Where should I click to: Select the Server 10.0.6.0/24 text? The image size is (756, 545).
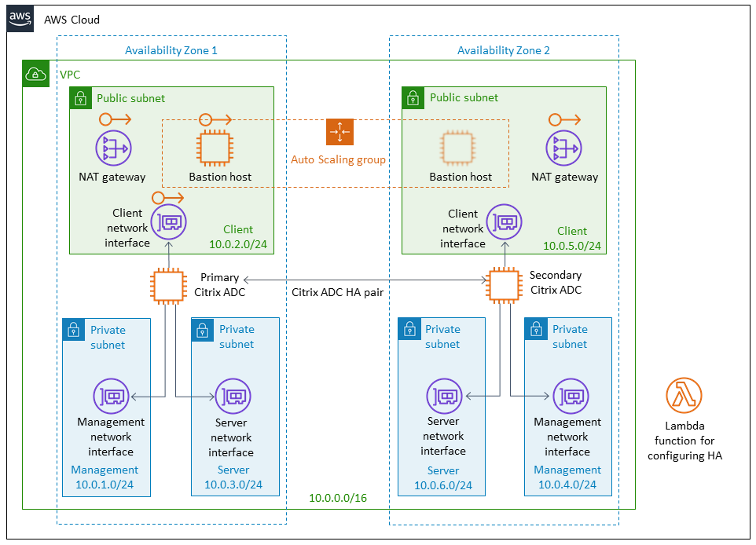(x=442, y=477)
